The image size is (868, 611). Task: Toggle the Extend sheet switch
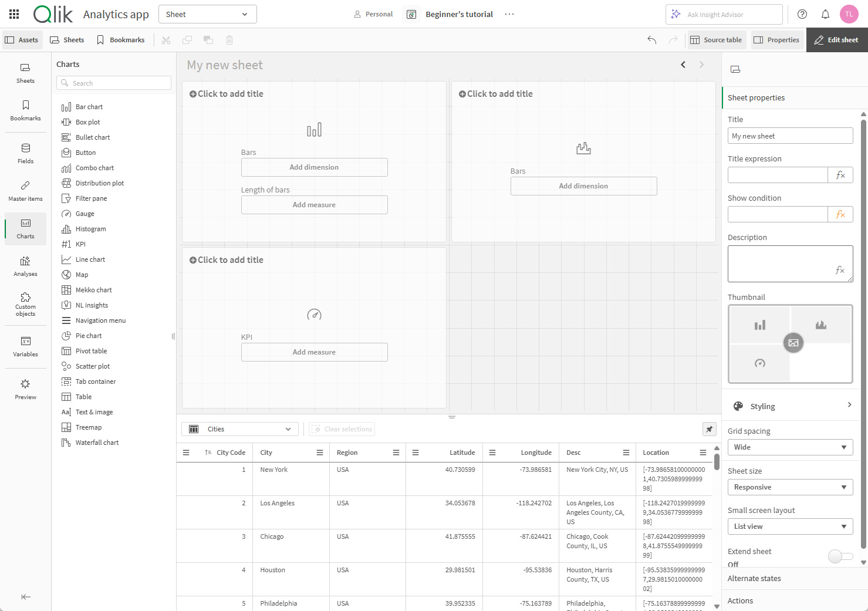coord(840,556)
